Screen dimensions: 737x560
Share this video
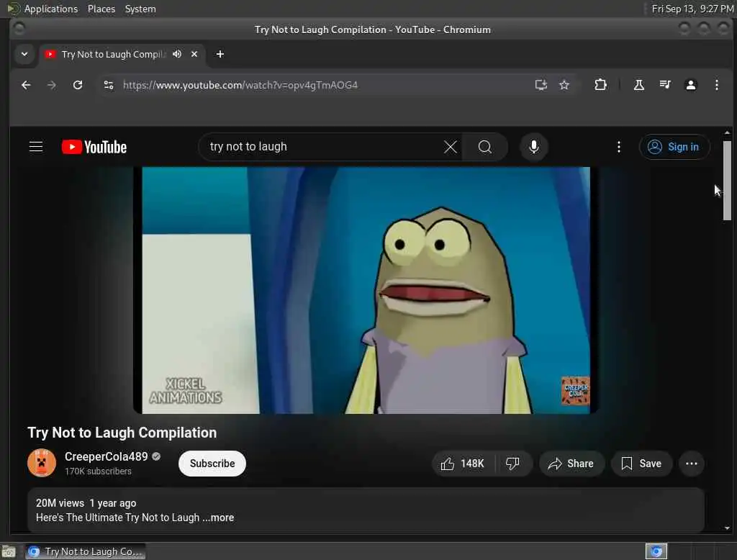tap(571, 464)
